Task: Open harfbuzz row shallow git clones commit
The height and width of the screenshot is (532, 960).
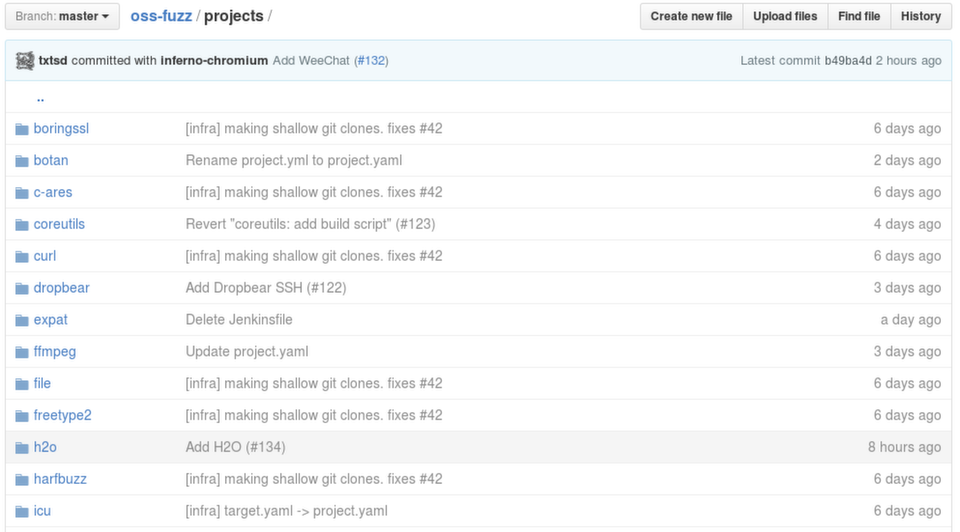Action: pos(313,479)
